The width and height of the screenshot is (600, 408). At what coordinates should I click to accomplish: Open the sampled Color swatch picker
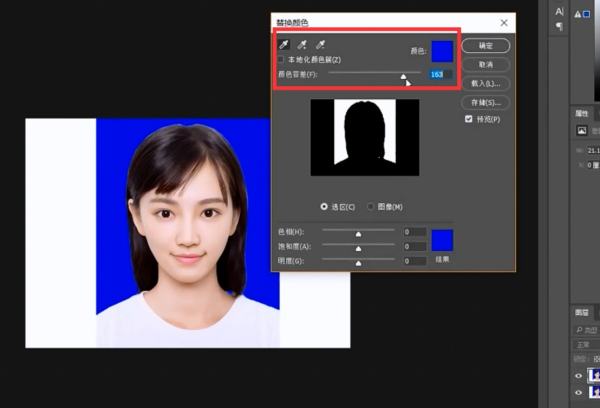(x=442, y=50)
